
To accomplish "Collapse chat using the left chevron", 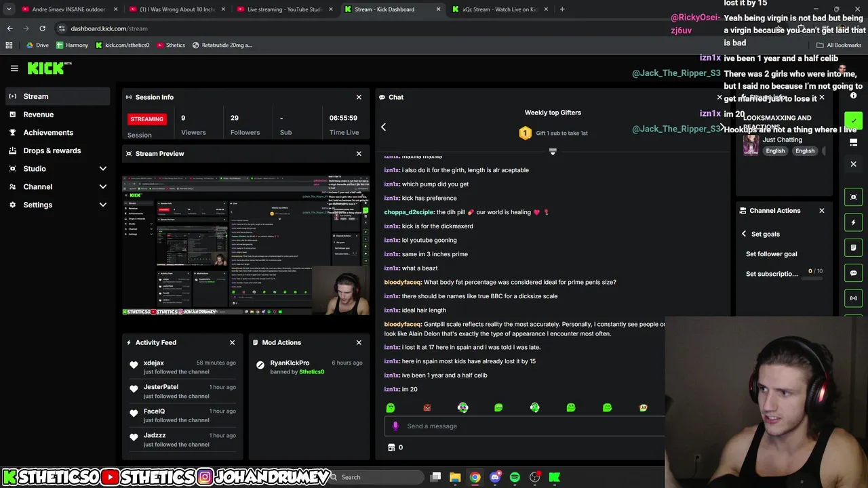I will click(x=383, y=127).
